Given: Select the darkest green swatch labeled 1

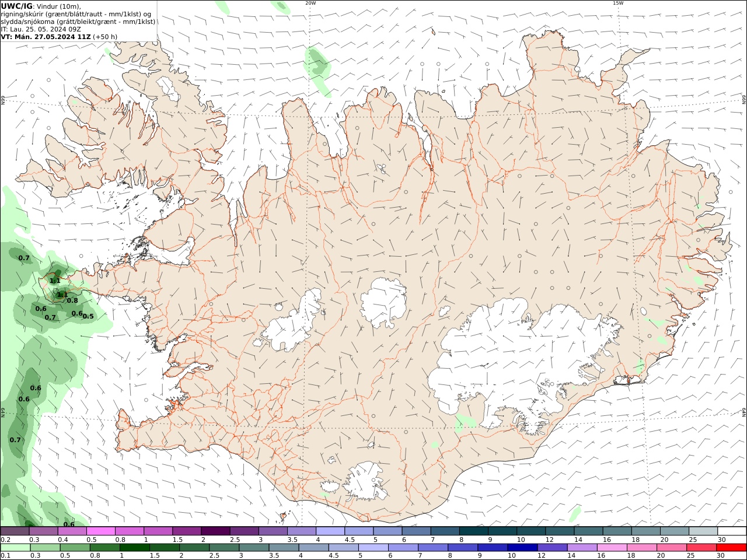Looking at the screenshot, I should pos(135,548).
